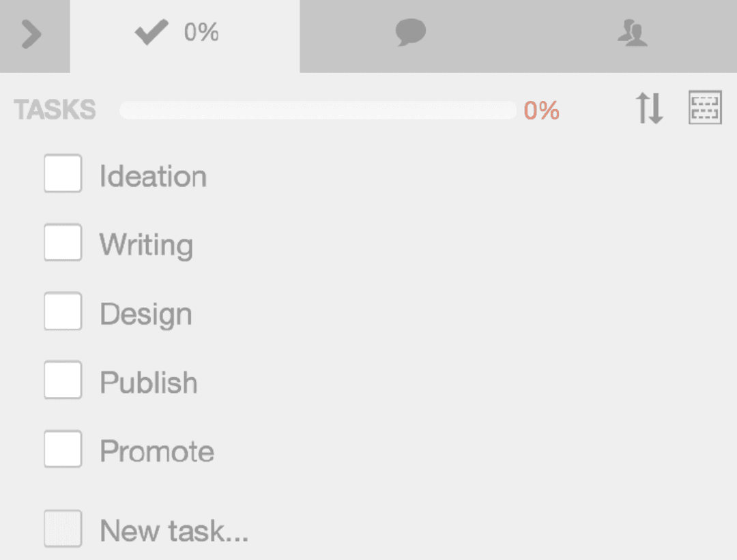Image resolution: width=737 pixels, height=560 pixels.
Task: Mark the Design task as done
Action: 63,312
